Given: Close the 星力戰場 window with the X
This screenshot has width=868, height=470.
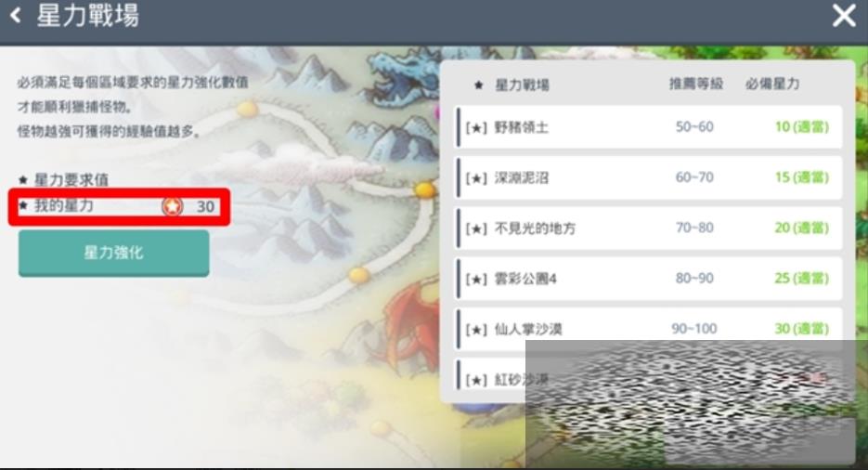Looking at the screenshot, I should (844, 16).
